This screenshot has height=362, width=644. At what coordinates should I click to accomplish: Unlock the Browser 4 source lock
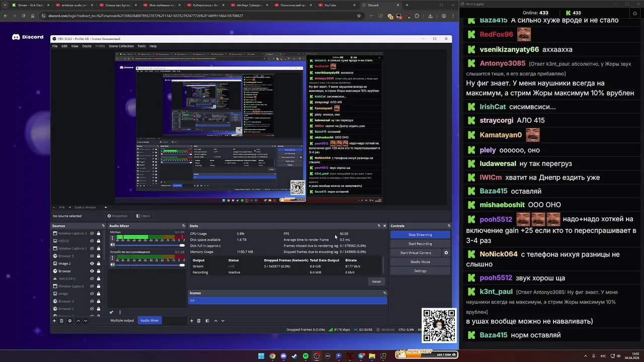(99, 301)
